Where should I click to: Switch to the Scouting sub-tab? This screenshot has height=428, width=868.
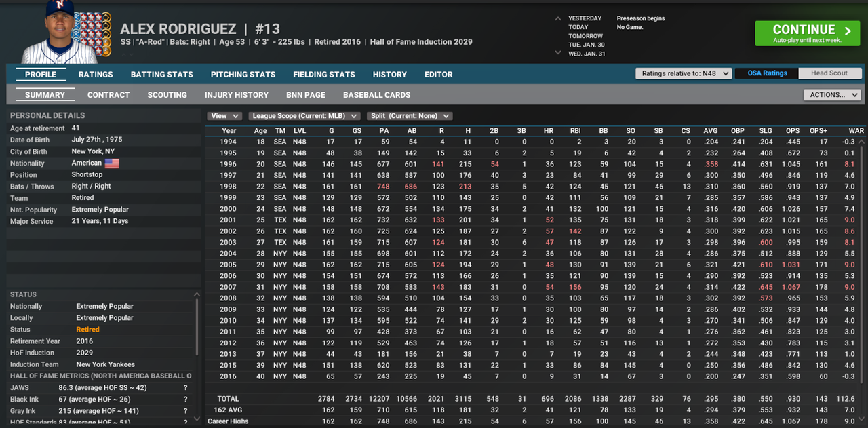click(167, 95)
